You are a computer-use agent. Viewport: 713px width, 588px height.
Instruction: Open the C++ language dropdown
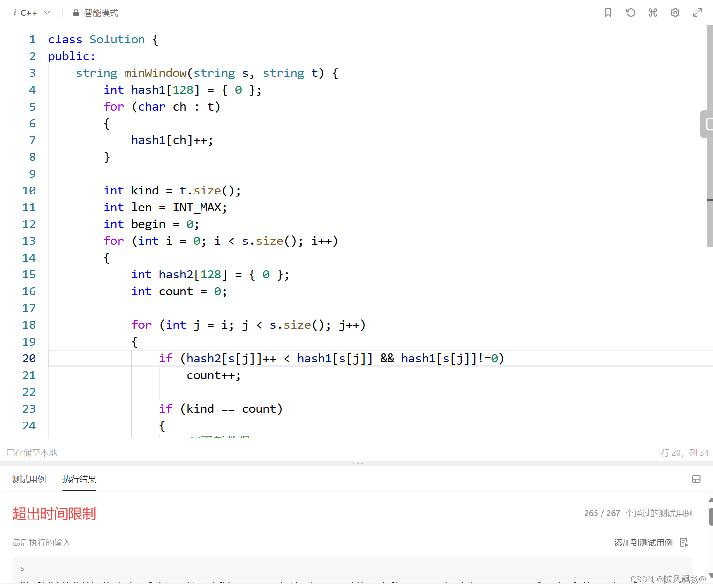click(32, 13)
